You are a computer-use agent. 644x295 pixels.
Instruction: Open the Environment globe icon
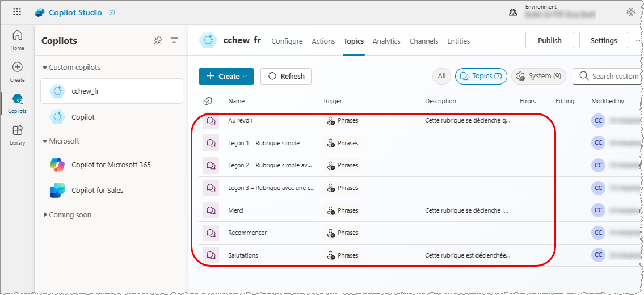[513, 12]
